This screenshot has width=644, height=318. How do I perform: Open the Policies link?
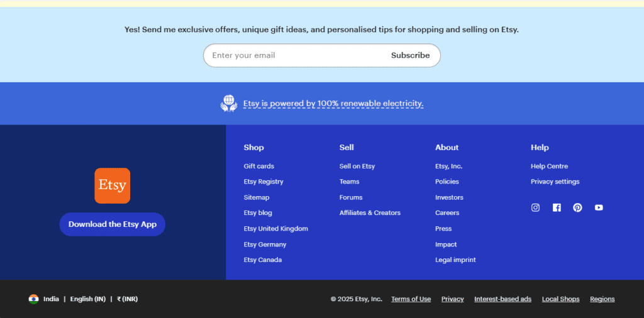(447, 182)
